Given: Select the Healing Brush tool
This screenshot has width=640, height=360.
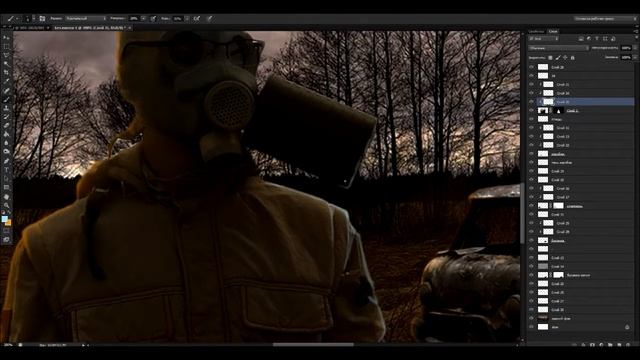Looking at the screenshot, I should [6, 91].
